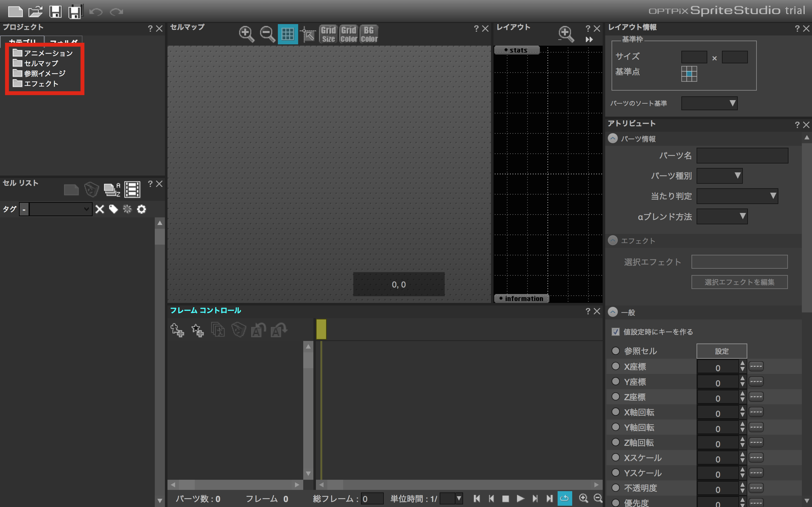Image resolution: width=812 pixels, height=507 pixels.
Task: Click the tag icon in Cell List
Action: pyautogui.click(x=114, y=209)
